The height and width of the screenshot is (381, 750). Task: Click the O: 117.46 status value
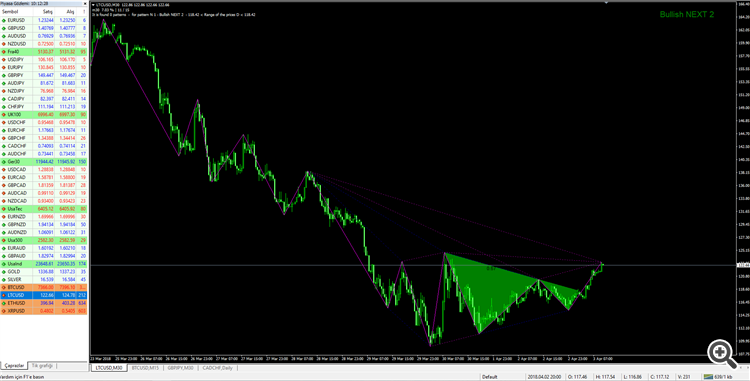577,377
